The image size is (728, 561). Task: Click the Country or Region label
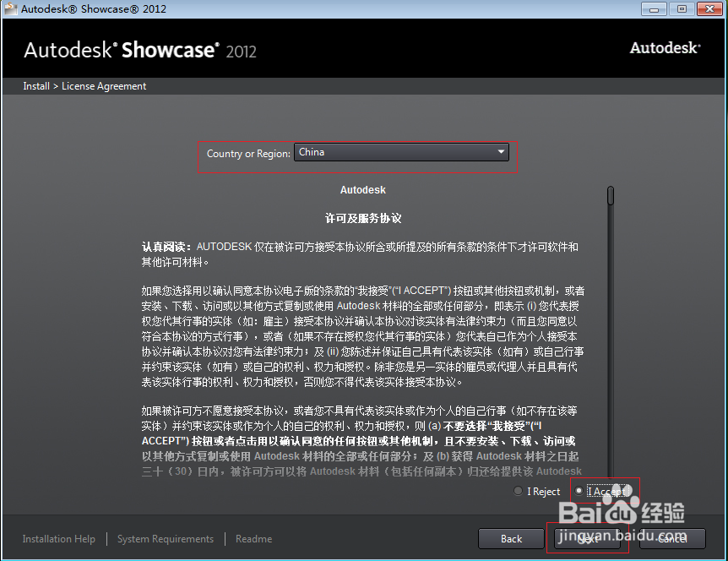click(248, 154)
